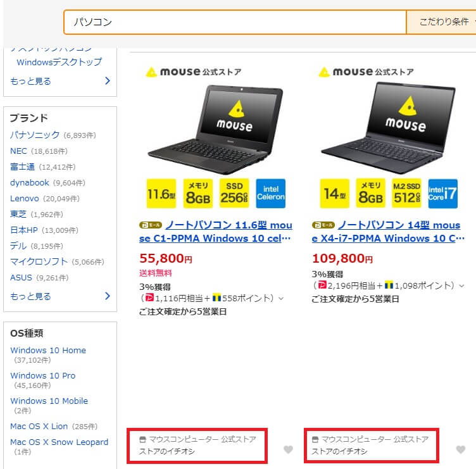Filter by ASUS brand
Screen dimensions: 476x469
(x=21, y=277)
